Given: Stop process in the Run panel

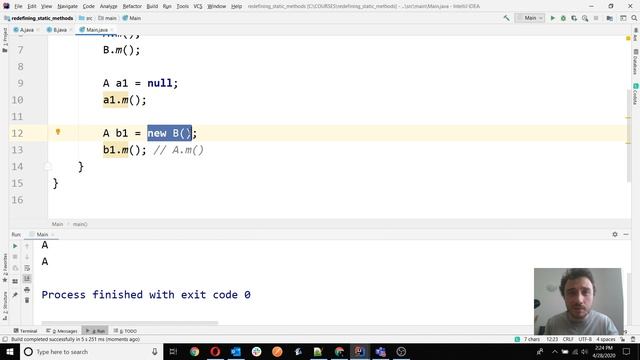Looking at the screenshot, I should (15, 257).
